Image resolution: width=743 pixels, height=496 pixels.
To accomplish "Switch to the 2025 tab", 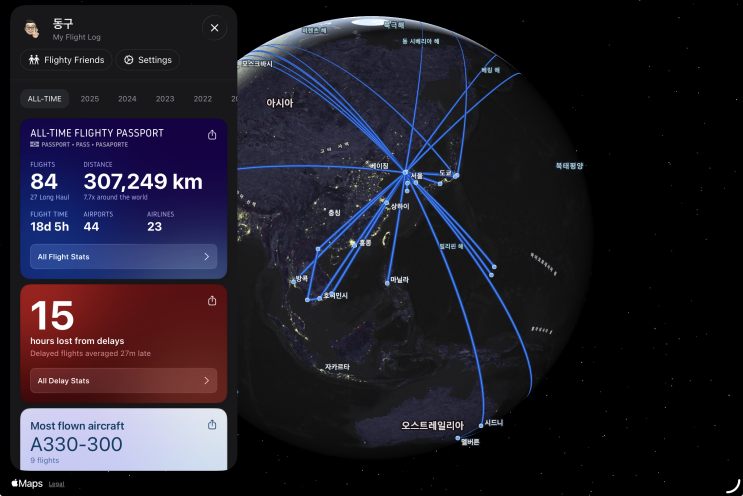I will [90, 99].
